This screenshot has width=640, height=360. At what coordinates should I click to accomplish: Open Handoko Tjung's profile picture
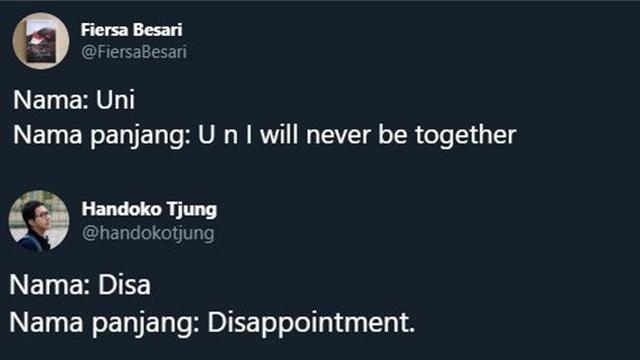[x=39, y=221]
